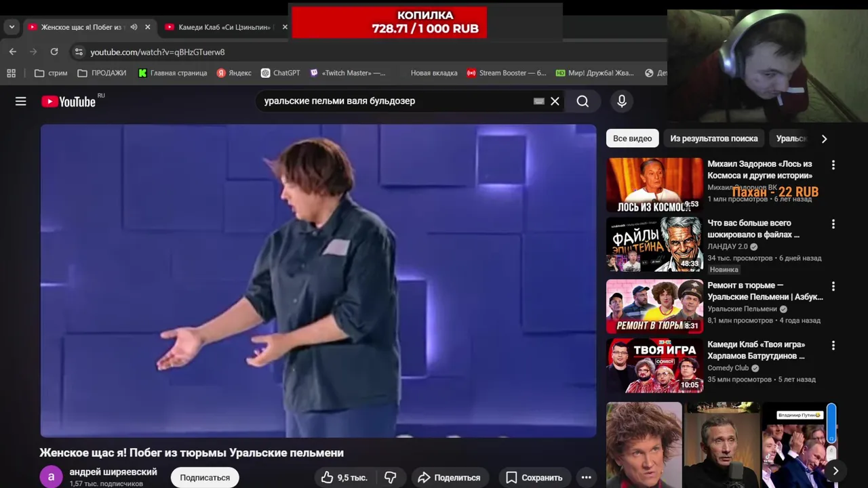Open 'Лось из Космоса' video thumbnail
This screenshot has width=868, height=488.
pyautogui.click(x=654, y=185)
